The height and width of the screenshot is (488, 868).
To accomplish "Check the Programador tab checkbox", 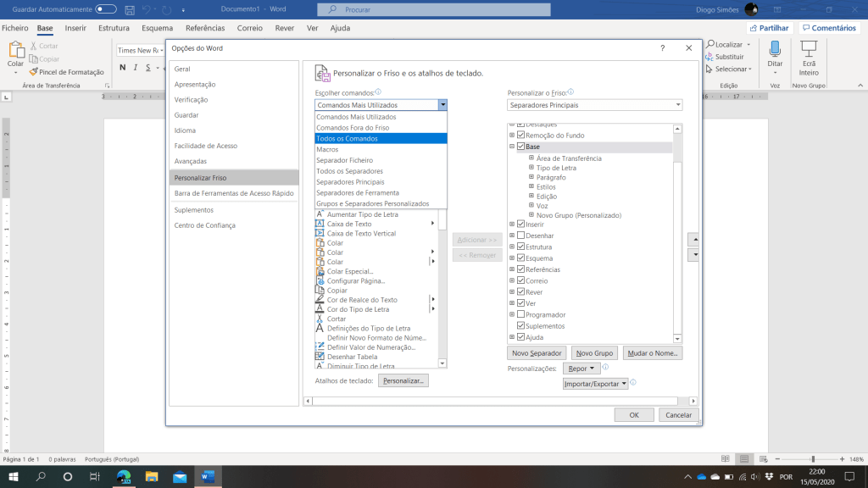I will pyautogui.click(x=521, y=314).
